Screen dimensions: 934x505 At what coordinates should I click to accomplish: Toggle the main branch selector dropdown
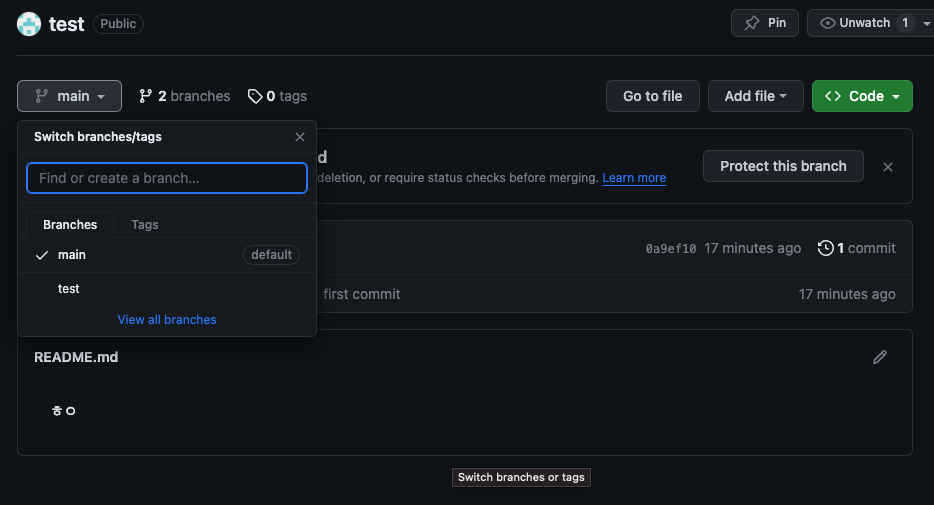[70, 96]
